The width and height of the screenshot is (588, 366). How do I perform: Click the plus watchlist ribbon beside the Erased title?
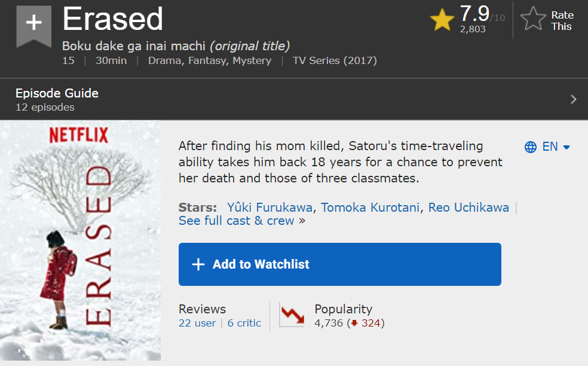pyautogui.click(x=33, y=24)
